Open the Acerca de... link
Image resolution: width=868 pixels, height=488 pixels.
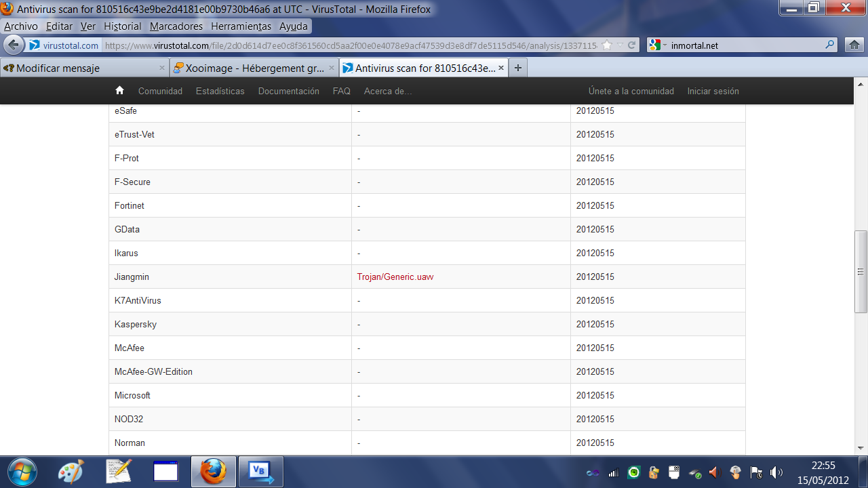click(388, 91)
